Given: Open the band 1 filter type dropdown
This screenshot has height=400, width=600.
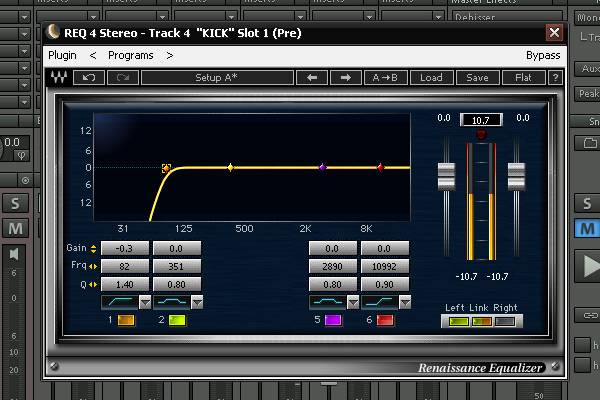Looking at the screenshot, I should pos(145,302).
